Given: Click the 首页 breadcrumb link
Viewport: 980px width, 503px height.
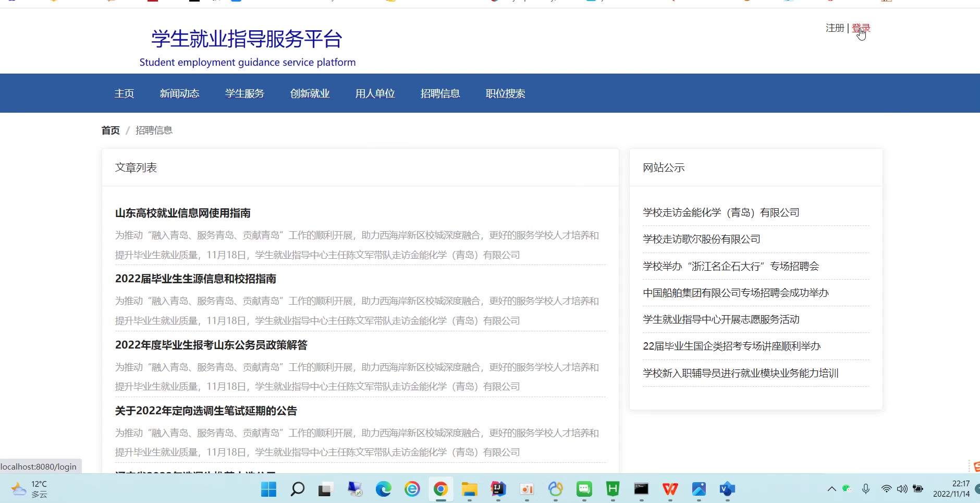Looking at the screenshot, I should tap(111, 130).
